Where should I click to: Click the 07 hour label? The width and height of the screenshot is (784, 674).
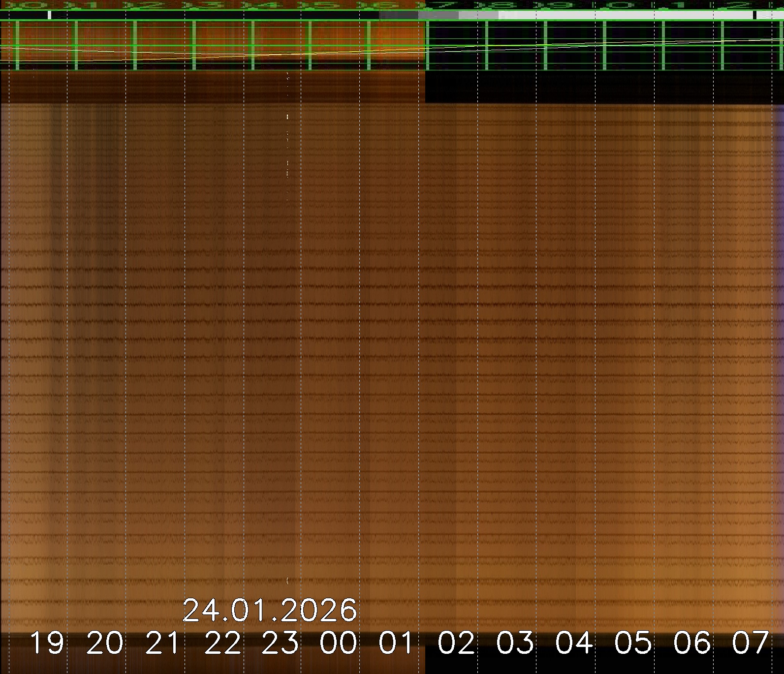(x=750, y=643)
